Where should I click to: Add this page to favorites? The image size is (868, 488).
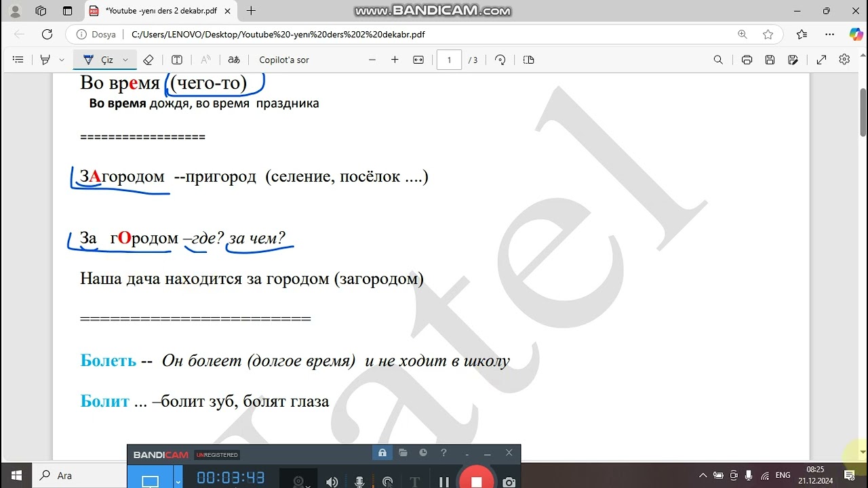[x=768, y=35]
